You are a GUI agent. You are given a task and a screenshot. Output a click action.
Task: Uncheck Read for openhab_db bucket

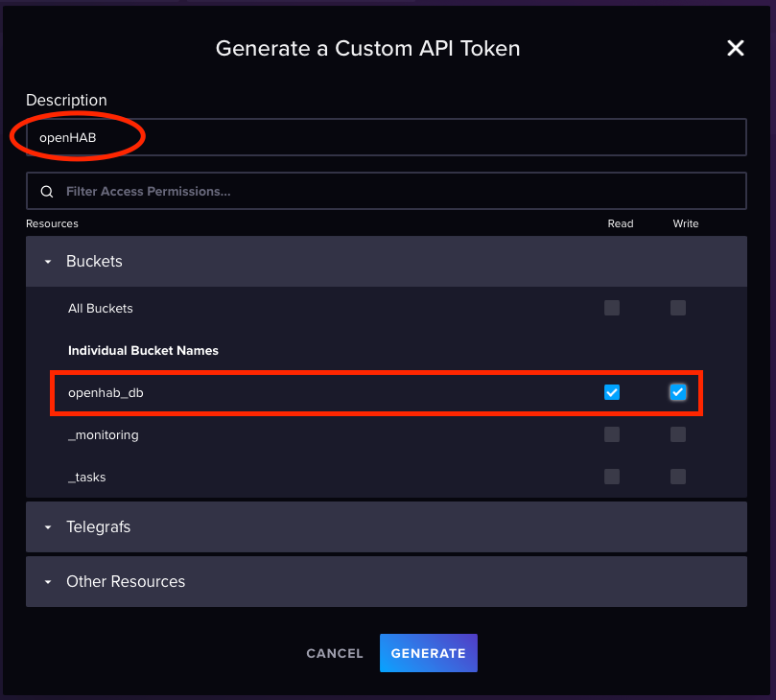pyautogui.click(x=612, y=392)
